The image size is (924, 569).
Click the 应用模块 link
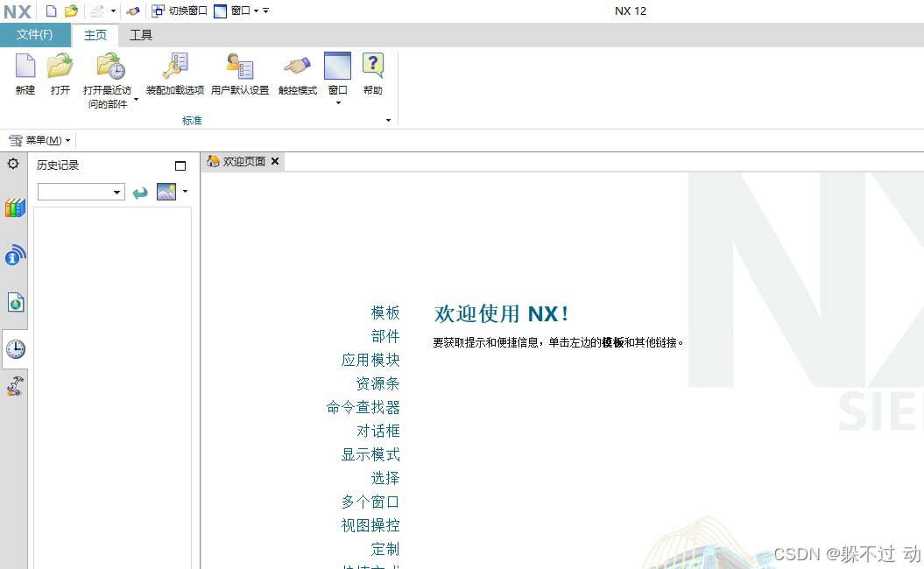tap(370, 360)
